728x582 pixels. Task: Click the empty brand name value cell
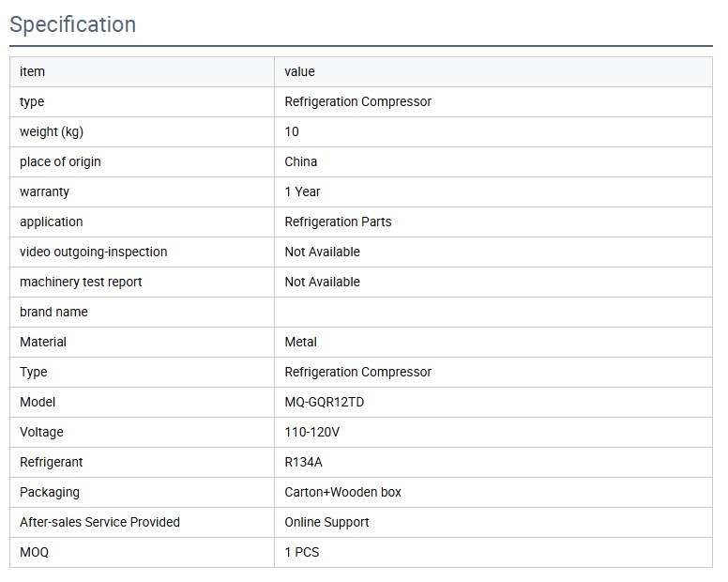[493, 313]
